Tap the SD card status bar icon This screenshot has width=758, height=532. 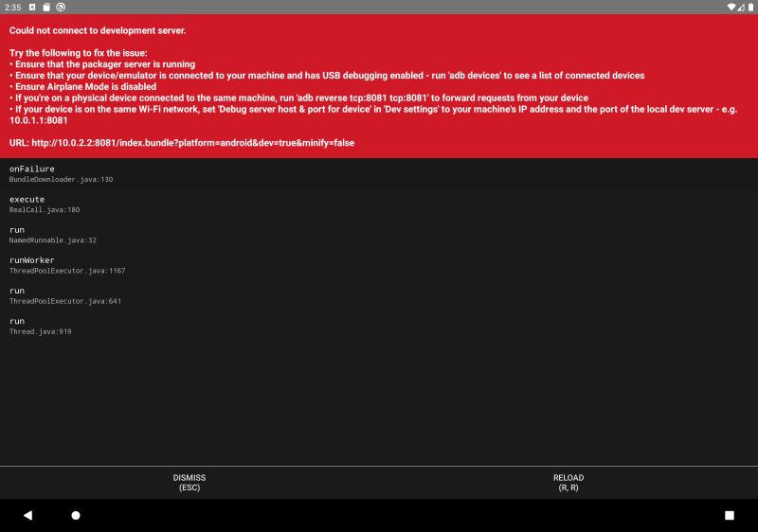pyautogui.click(x=46, y=7)
